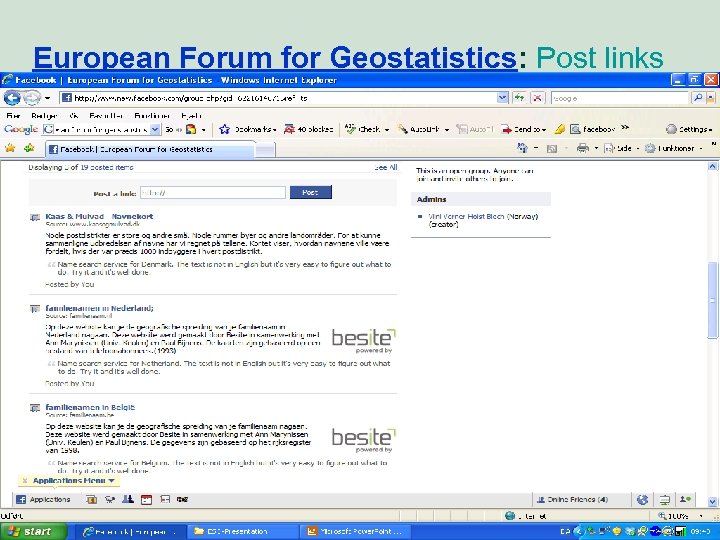Click the Google search box in IE
Screen dimensions: 720x540
(619, 98)
